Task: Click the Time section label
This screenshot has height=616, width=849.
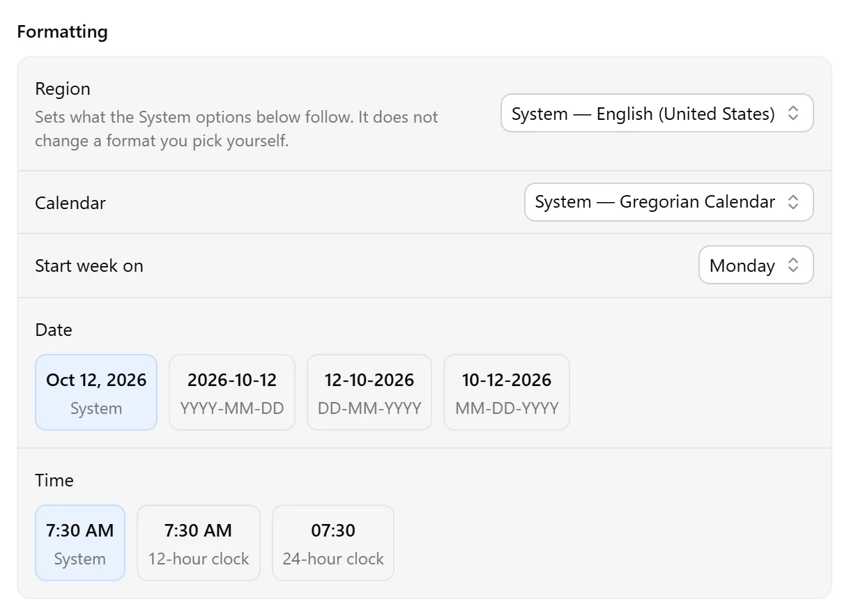Action: 54,480
